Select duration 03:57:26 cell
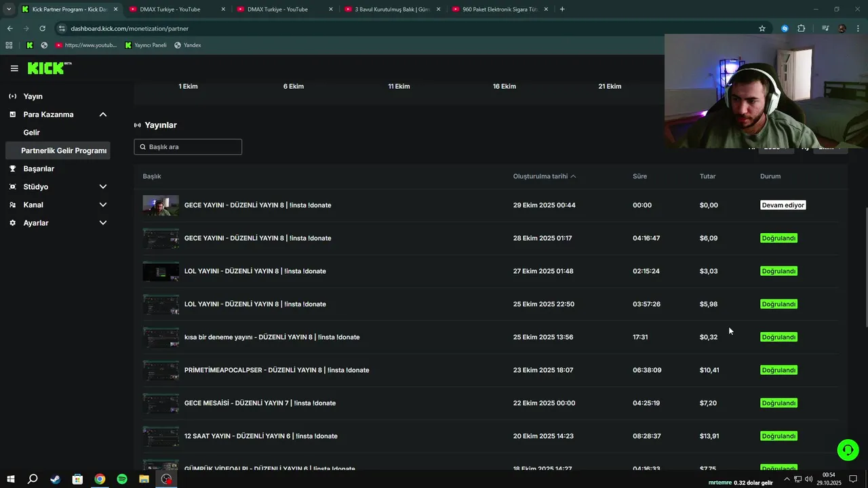 tap(646, 304)
